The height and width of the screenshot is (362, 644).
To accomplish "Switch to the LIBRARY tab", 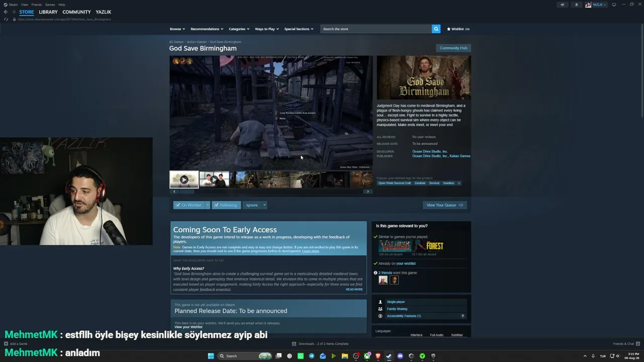I will point(48,12).
